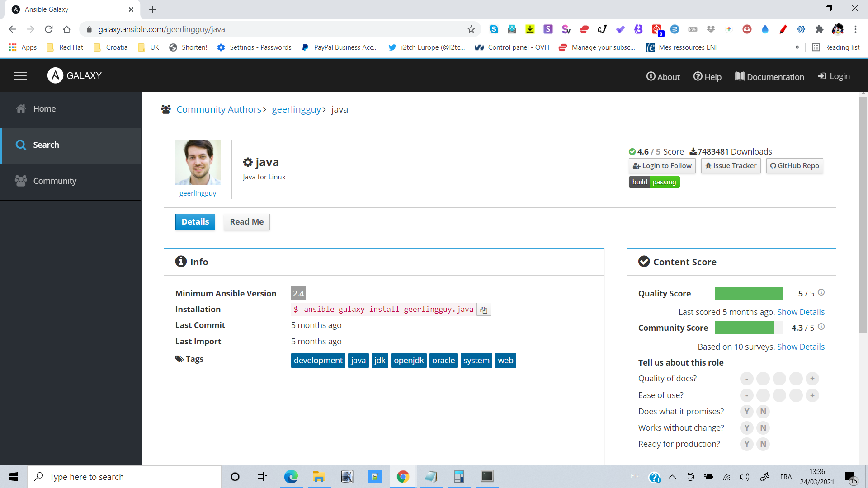Open File Explorer from the taskbar
Image resolution: width=868 pixels, height=488 pixels.
[319, 477]
